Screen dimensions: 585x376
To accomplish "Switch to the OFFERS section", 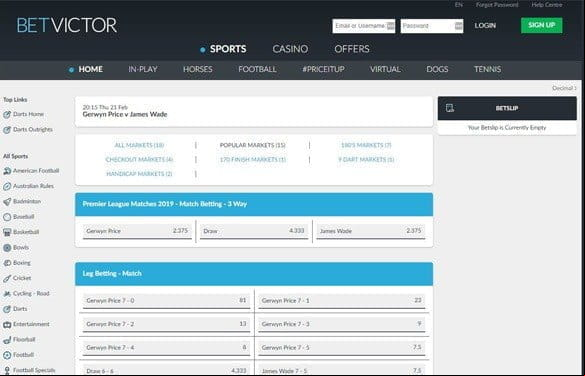I will (x=352, y=49).
